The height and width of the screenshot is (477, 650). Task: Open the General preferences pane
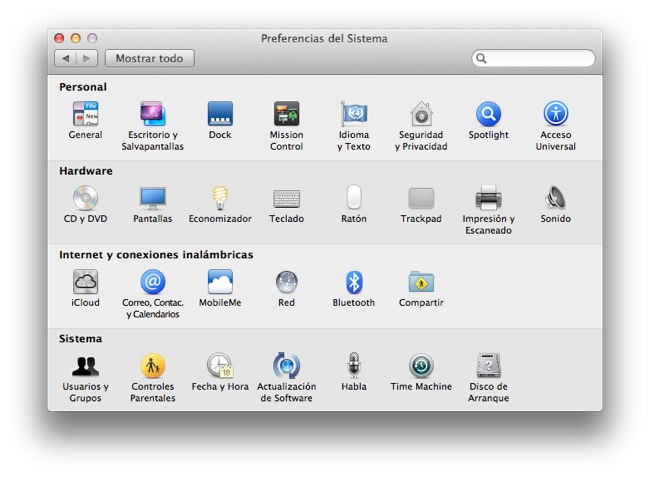tap(85, 114)
